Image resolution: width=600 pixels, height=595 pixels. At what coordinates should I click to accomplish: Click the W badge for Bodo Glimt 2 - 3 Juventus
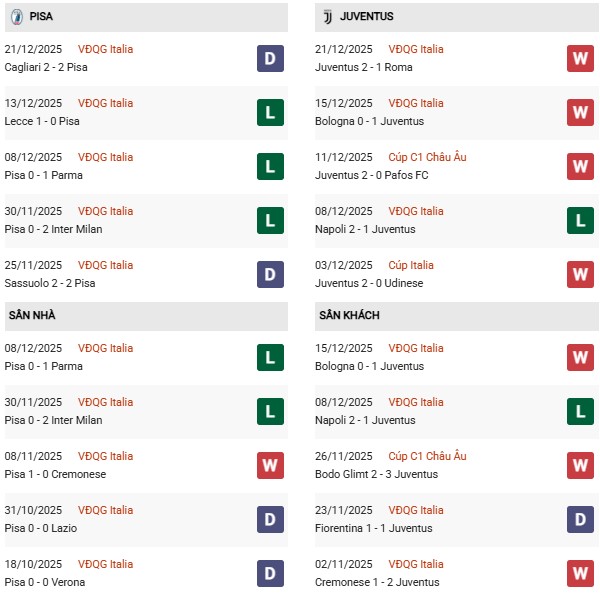581,466
